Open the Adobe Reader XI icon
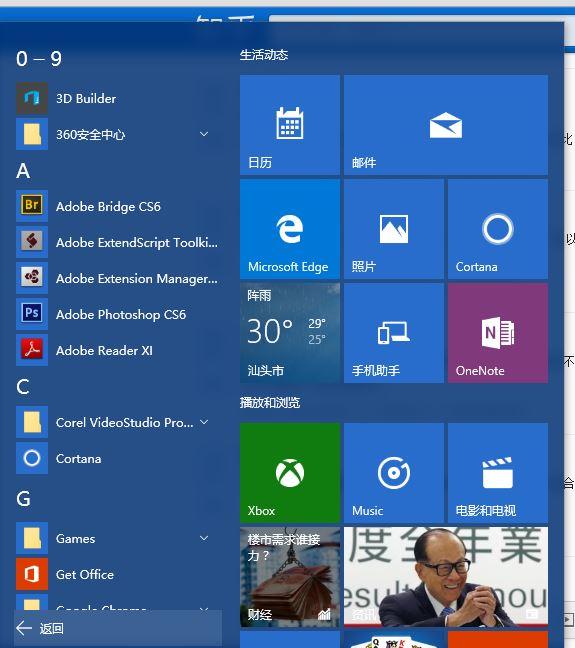Viewport: 575px width, 648px height. (32, 350)
